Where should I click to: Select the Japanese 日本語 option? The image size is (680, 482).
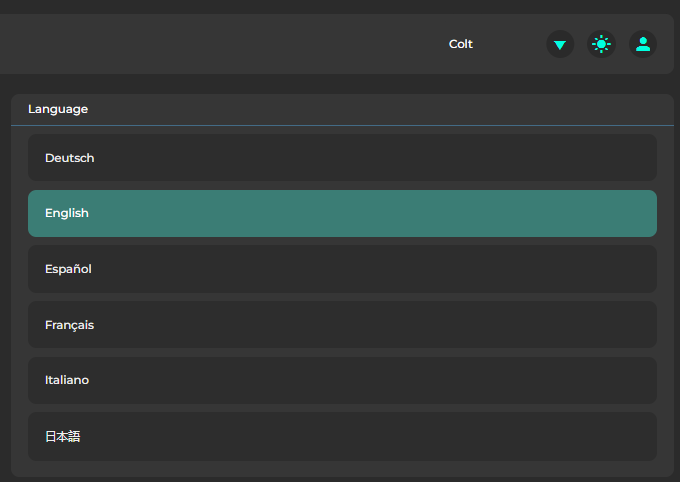342,436
